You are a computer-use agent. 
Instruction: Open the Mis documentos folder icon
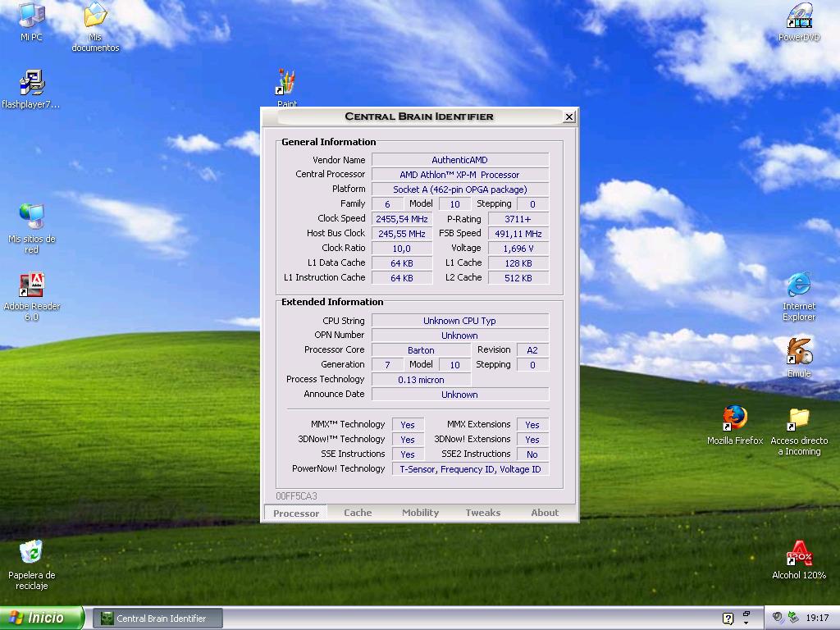pos(95,16)
